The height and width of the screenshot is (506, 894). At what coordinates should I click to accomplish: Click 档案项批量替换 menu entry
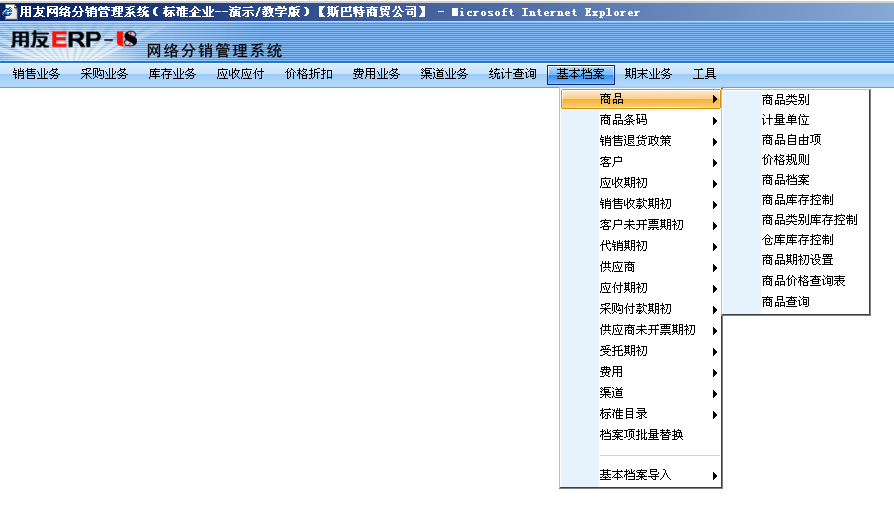641,435
